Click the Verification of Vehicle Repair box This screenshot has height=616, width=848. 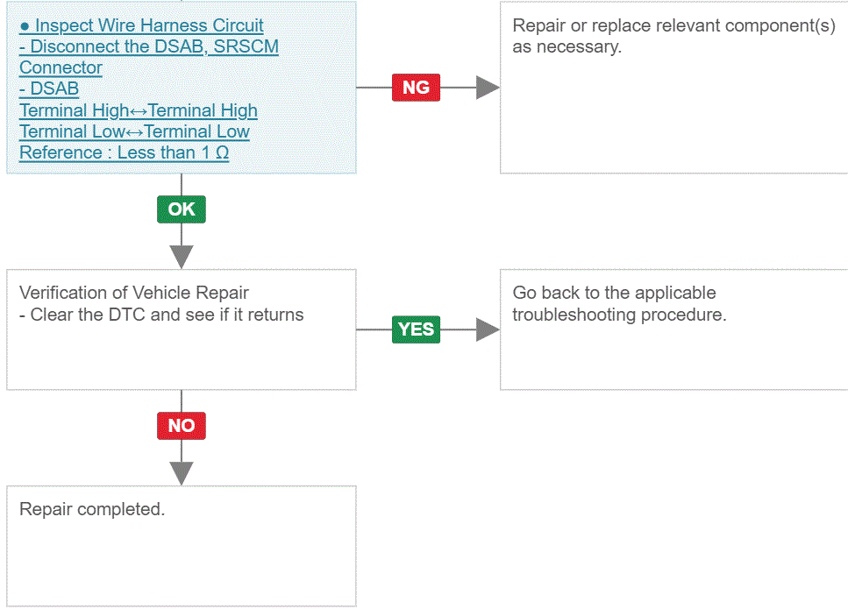click(182, 329)
